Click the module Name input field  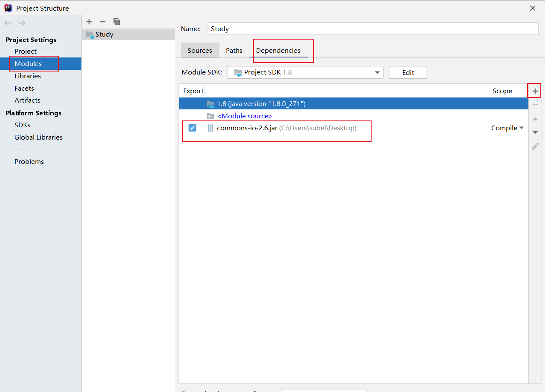[x=373, y=29]
